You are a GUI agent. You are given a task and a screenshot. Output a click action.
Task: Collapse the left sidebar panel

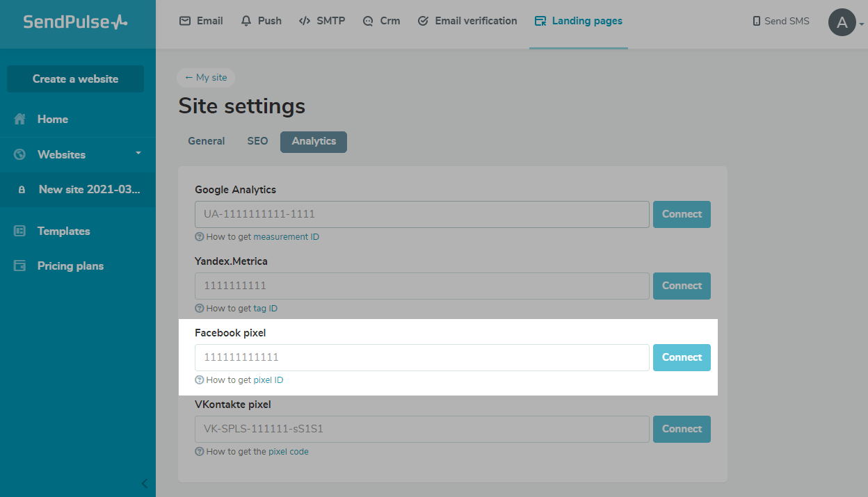point(145,483)
